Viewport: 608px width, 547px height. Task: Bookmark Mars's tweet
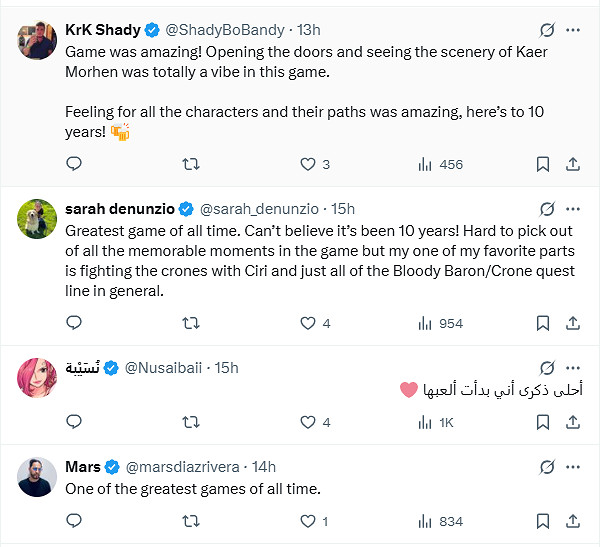tap(542, 521)
